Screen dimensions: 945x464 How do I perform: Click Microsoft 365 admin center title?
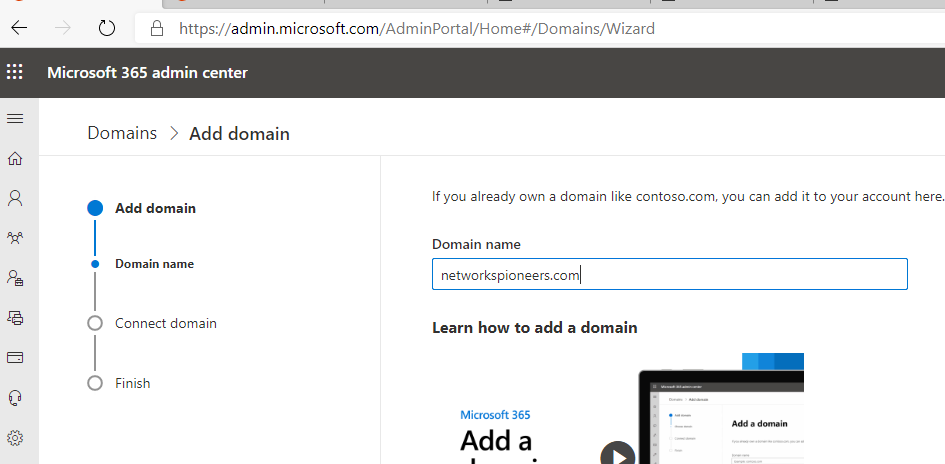point(148,73)
